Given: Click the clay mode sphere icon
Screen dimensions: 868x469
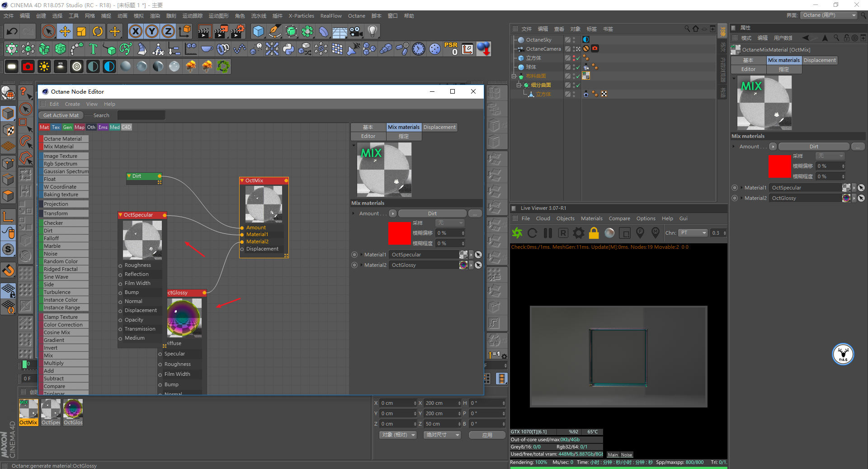Looking at the screenshot, I should 609,233.
